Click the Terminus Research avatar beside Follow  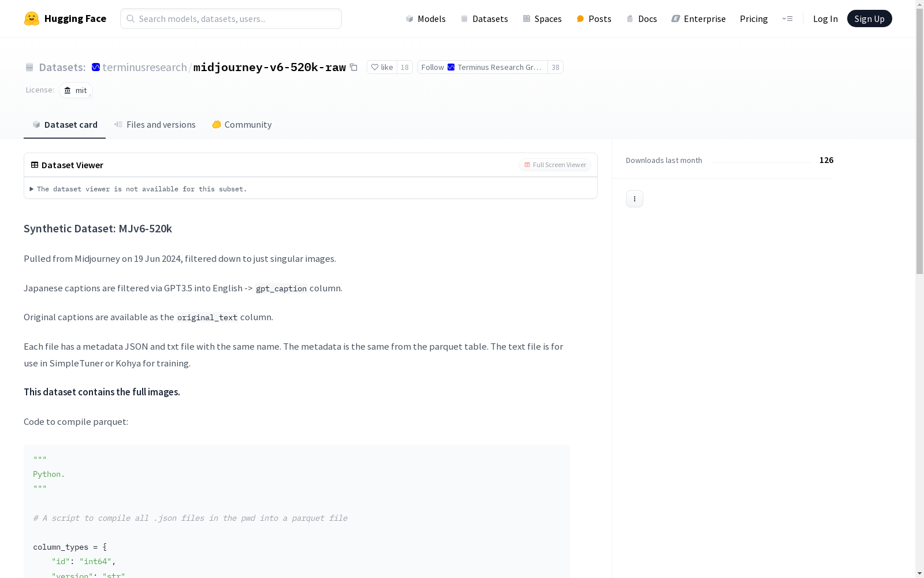[451, 67]
